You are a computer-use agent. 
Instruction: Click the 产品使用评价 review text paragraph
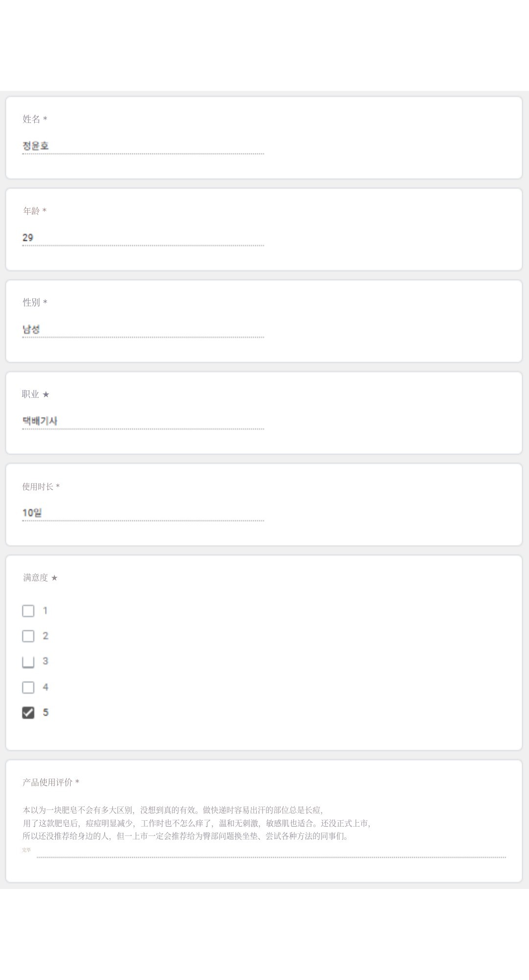click(x=196, y=823)
